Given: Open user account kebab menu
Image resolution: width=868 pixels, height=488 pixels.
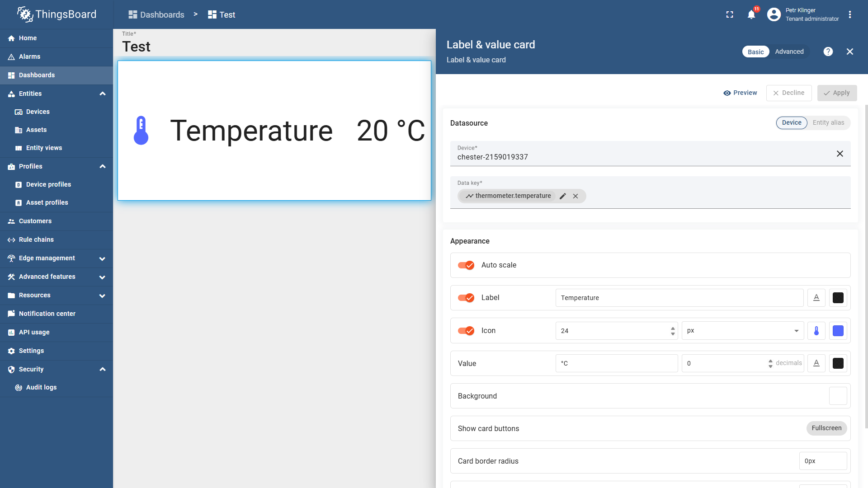Looking at the screenshot, I should pyautogui.click(x=850, y=14).
